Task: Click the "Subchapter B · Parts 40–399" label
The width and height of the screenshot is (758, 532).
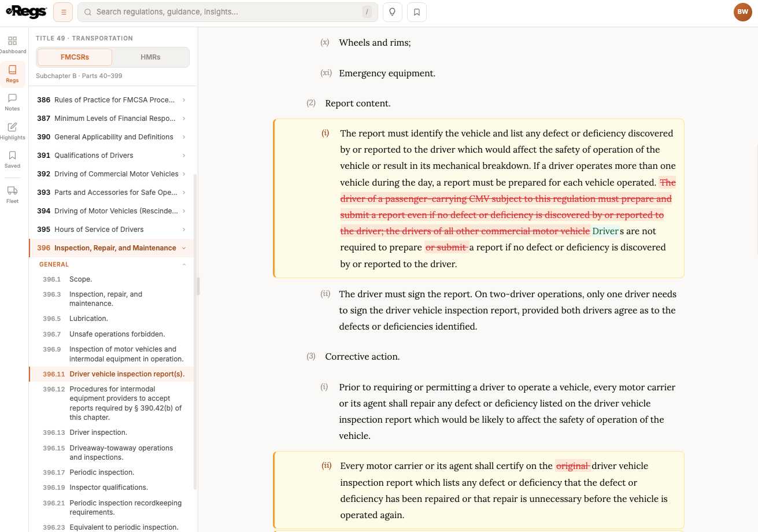Action: (x=79, y=76)
